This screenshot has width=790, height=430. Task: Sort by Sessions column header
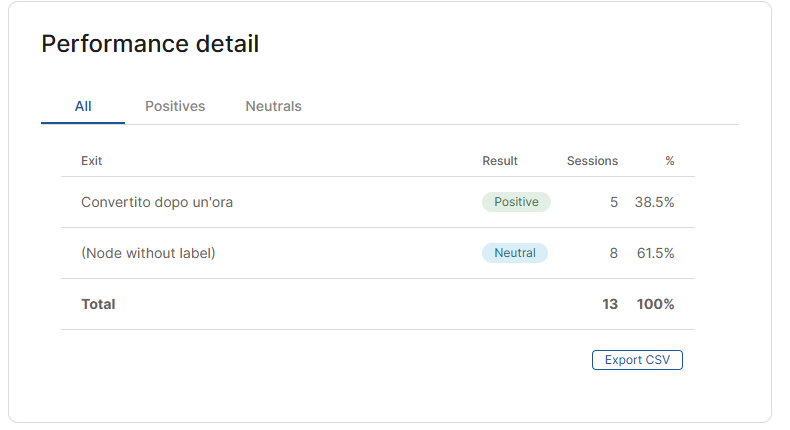(x=592, y=161)
